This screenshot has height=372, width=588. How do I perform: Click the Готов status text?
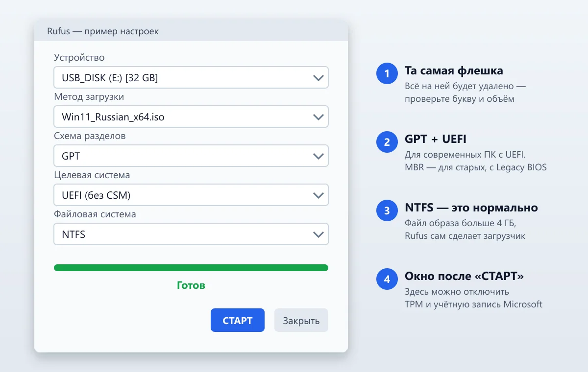tap(191, 285)
